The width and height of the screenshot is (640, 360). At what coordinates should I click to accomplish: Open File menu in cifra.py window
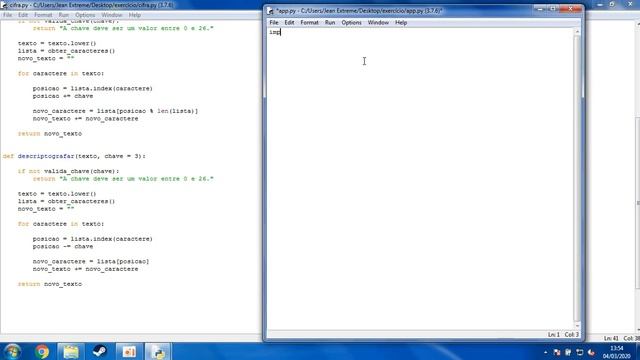(7, 15)
